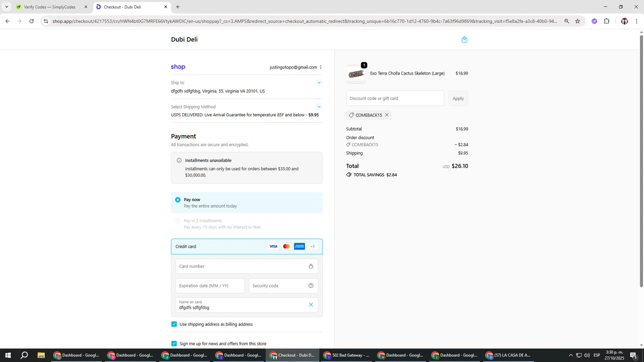644x362 pixels.
Task: Switch to Verify Codes — SimplyCodes tab
Action: pos(49,7)
